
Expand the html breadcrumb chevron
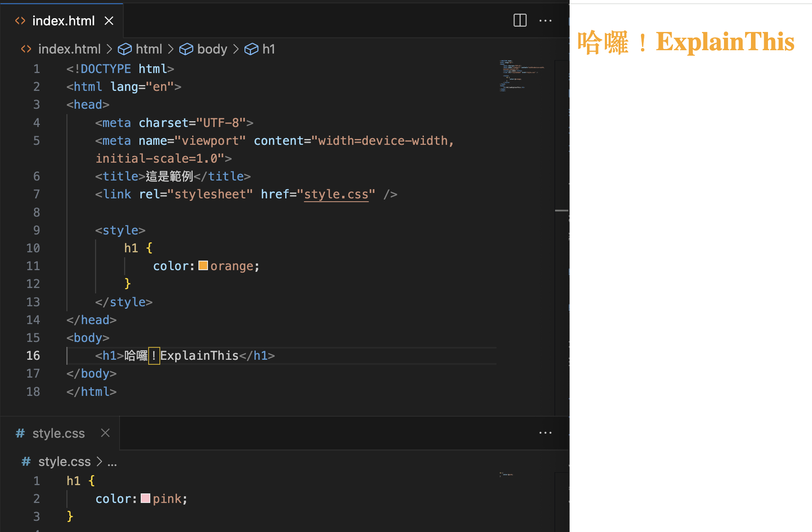(x=171, y=49)
